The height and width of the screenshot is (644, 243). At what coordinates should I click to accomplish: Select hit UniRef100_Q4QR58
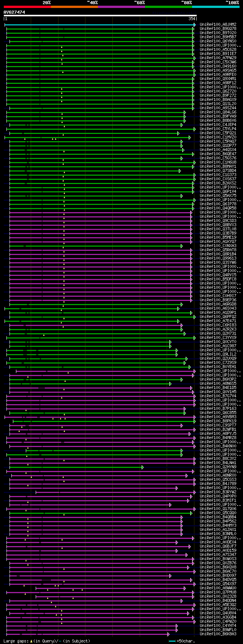point(218,208)
